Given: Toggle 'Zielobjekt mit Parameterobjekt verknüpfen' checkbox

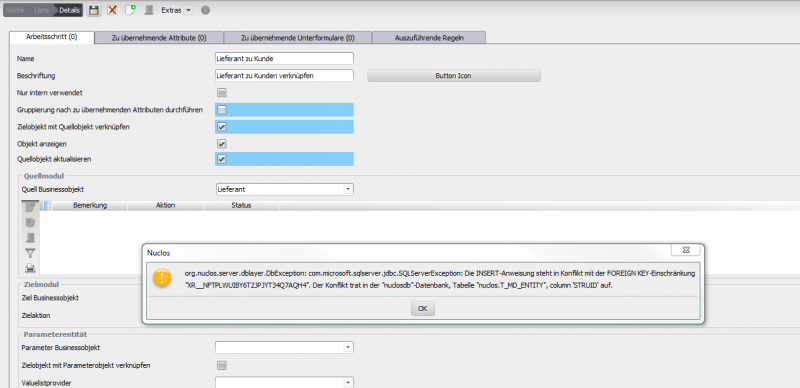Looking at the screenshot, I should 222,366.
